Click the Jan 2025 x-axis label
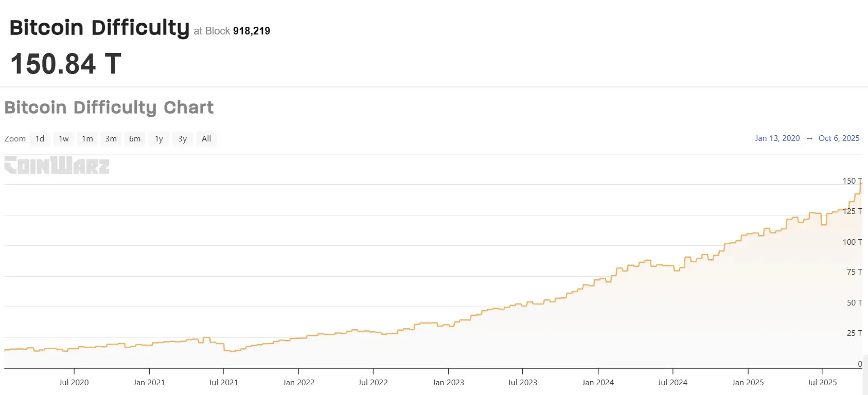The height and width of the screenshot is (395, 868). pyautogui.click(x=748, y=383)
